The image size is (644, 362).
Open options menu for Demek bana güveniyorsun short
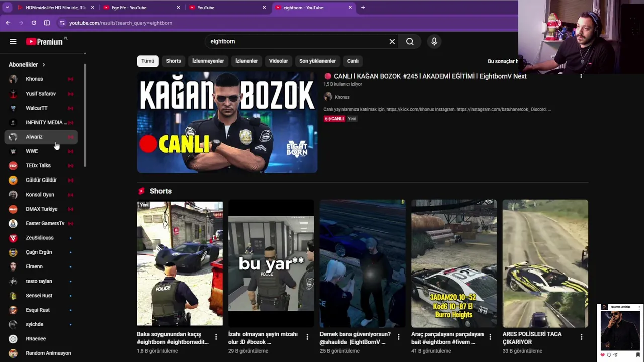[398, 337]
